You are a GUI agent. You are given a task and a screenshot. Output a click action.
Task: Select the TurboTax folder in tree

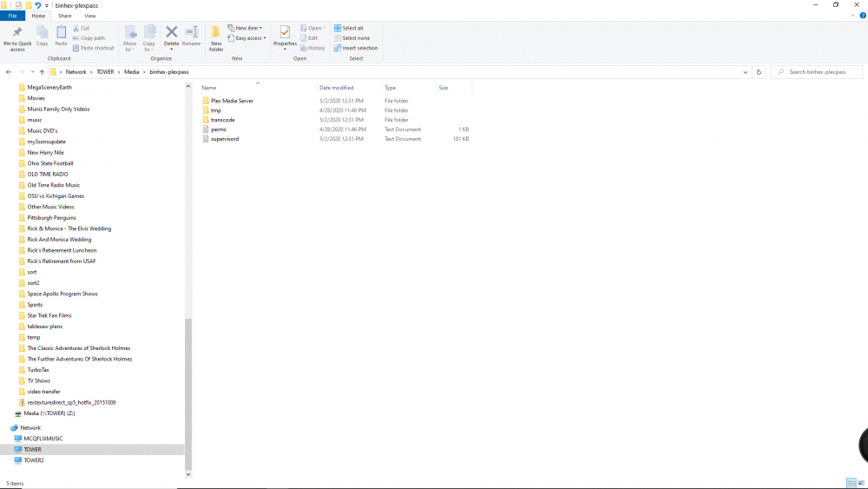point(38,370)
